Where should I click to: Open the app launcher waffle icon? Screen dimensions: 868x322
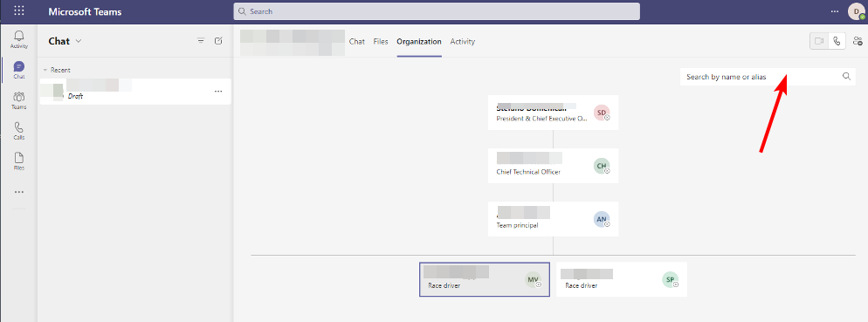click(19, 11)
